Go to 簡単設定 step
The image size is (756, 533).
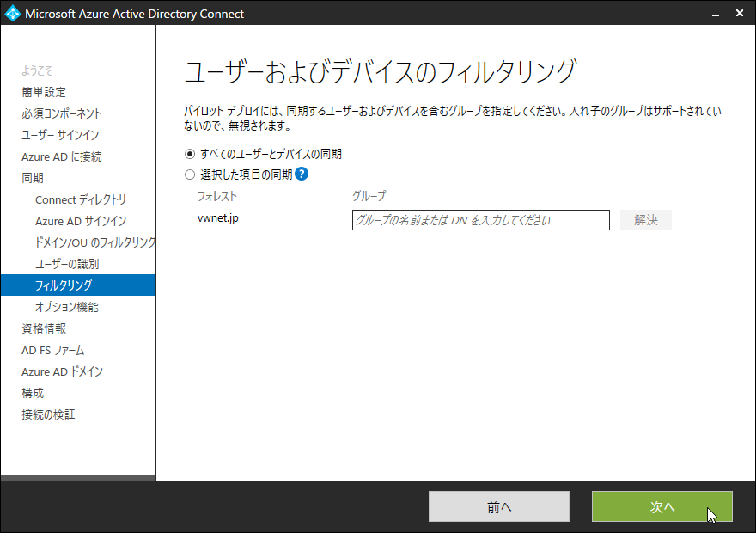click(44, 92)
